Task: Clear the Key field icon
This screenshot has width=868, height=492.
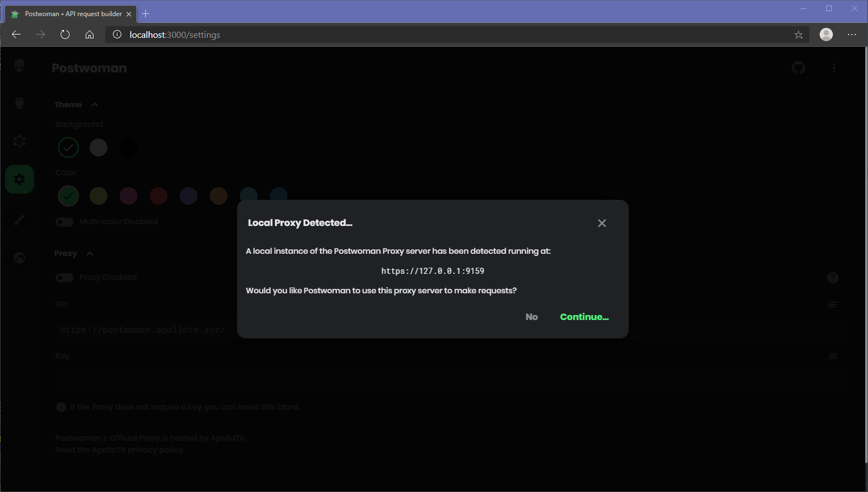Action: coord(832,356)
